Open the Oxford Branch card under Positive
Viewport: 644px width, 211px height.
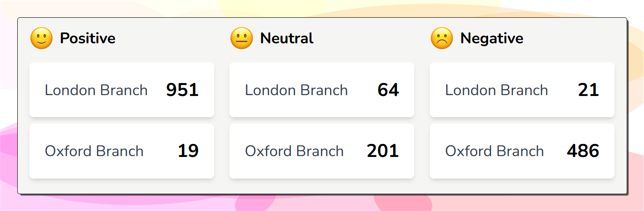(x=122, y=151)
